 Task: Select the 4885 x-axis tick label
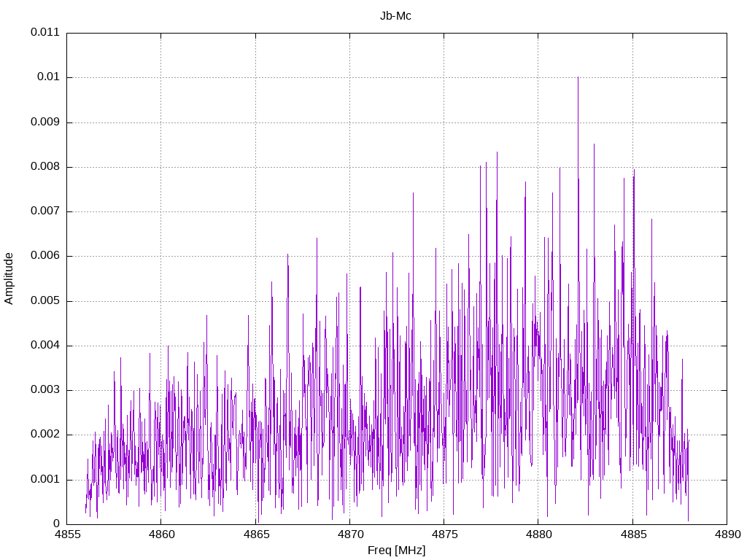[x=632, y=534]
